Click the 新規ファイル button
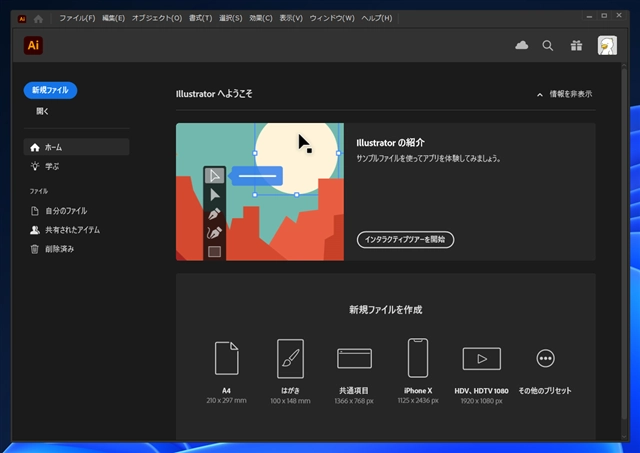640x453 pixels. click(50, 90)
